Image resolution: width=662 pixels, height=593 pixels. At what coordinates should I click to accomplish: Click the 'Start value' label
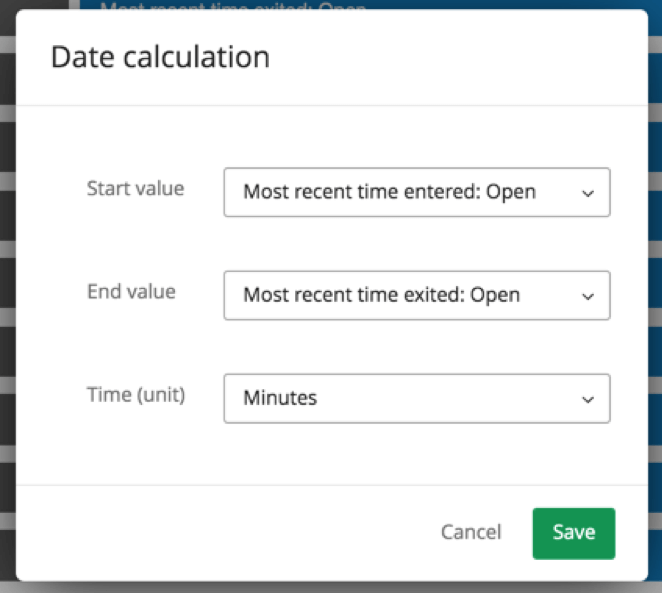tap(135, 188)
